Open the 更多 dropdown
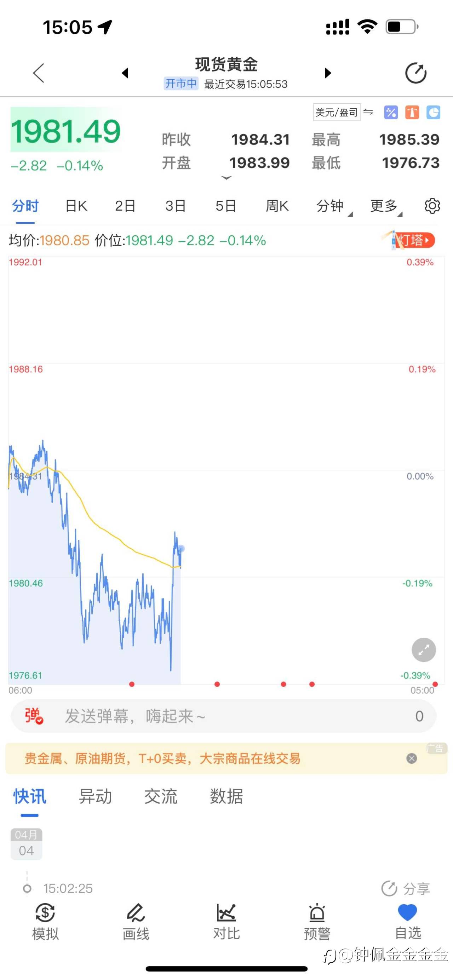The image size is (453, 980). click(386, 206)
